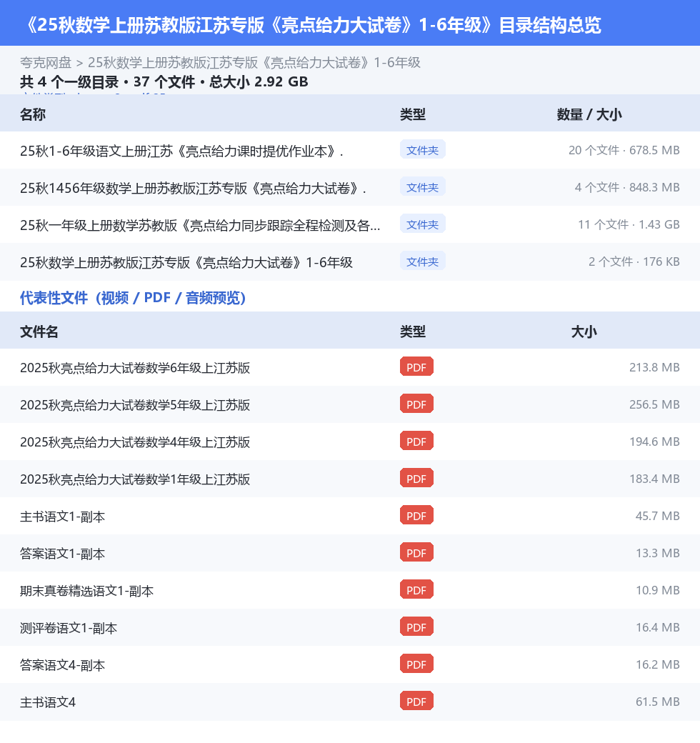Select file 主书语文4

(48, 702)
